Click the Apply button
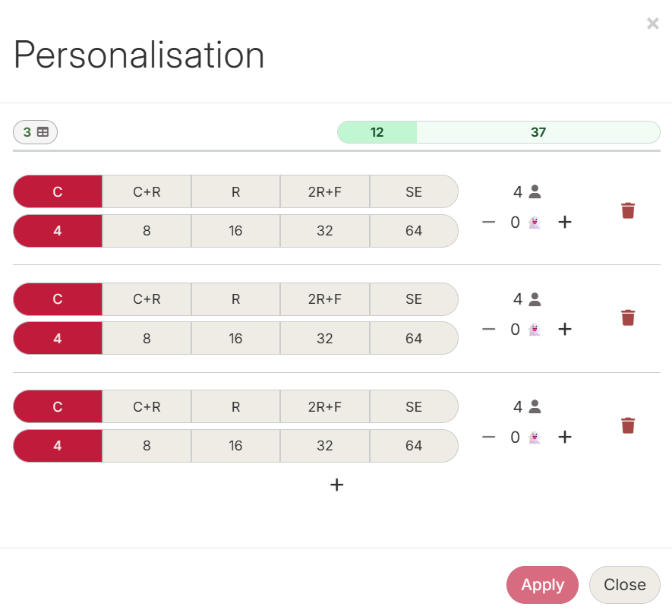672x616 pixels. [542, 585]
